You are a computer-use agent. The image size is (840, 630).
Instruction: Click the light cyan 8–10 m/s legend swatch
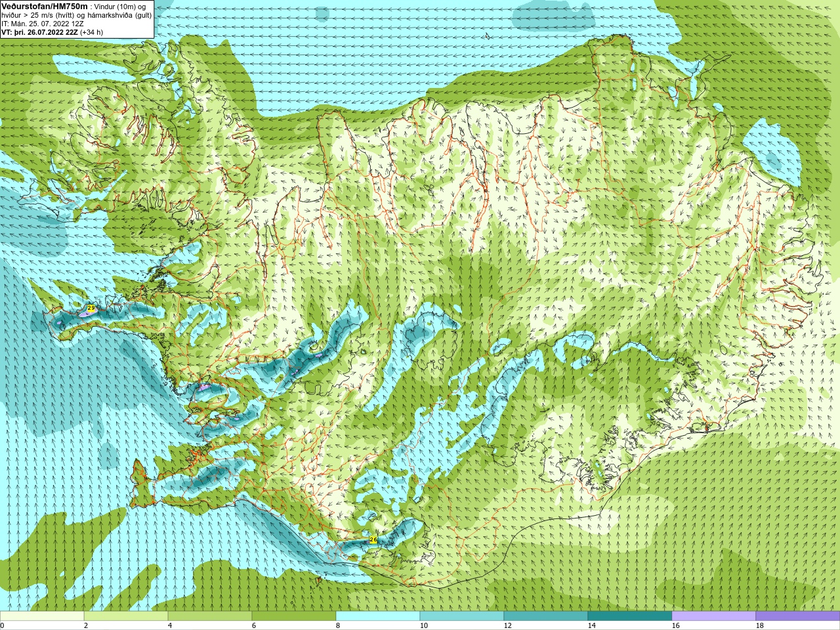[378, 616]
